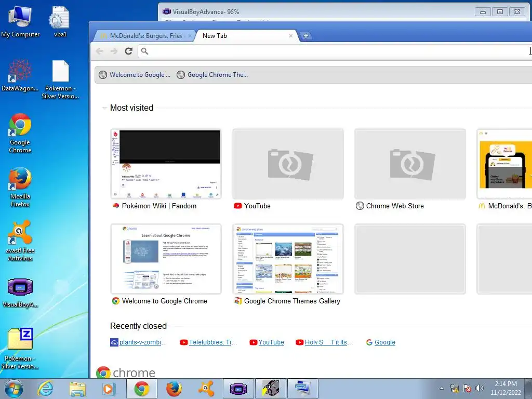Open the Pokémon Wiki Fandom thumbnail

tap(166, 164)
